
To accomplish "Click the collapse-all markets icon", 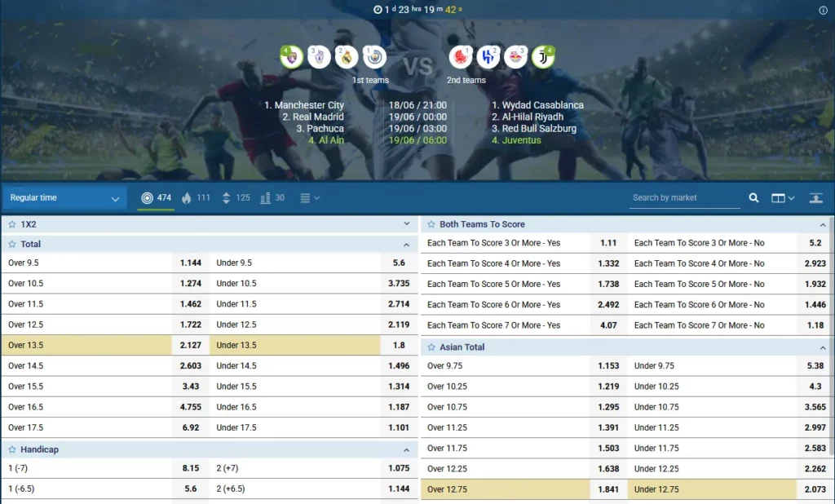I will click(x=815, y=197).
